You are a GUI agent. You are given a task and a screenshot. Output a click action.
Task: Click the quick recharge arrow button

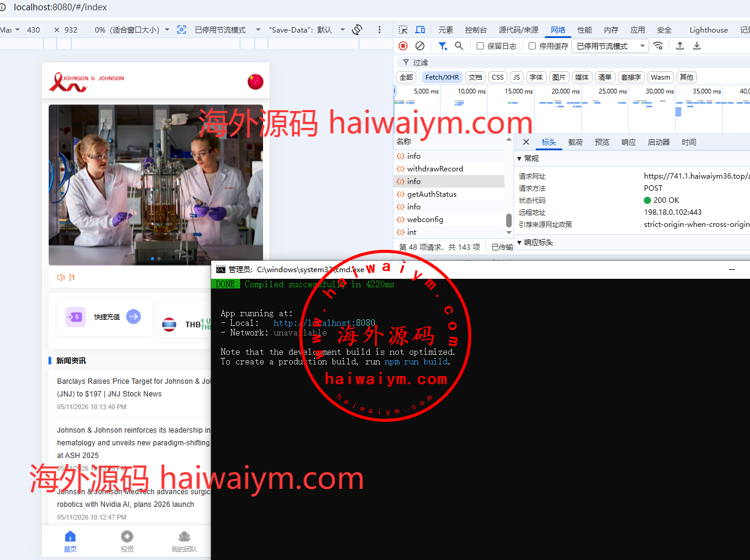(x=134, y=316)
